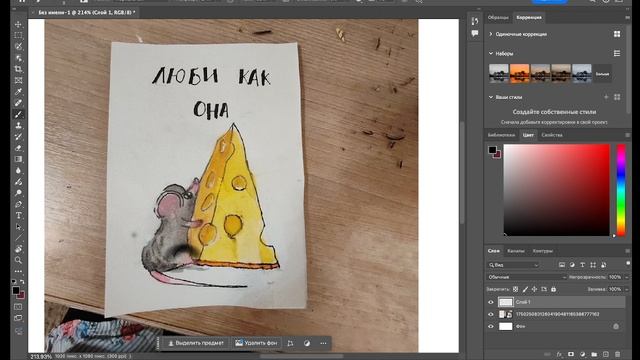Toggle prevent artboard auto-nesting lock

pyautogui.click(x=544, y=289)
